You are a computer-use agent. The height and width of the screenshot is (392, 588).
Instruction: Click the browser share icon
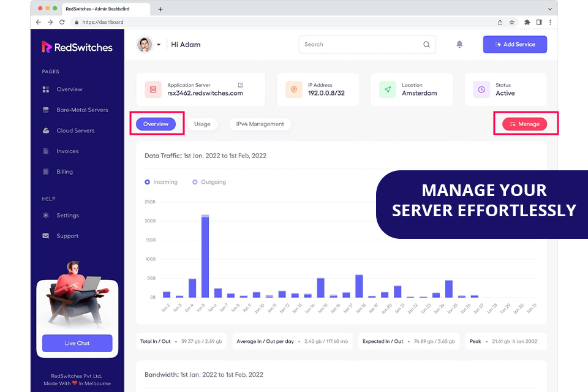[500, 22]
